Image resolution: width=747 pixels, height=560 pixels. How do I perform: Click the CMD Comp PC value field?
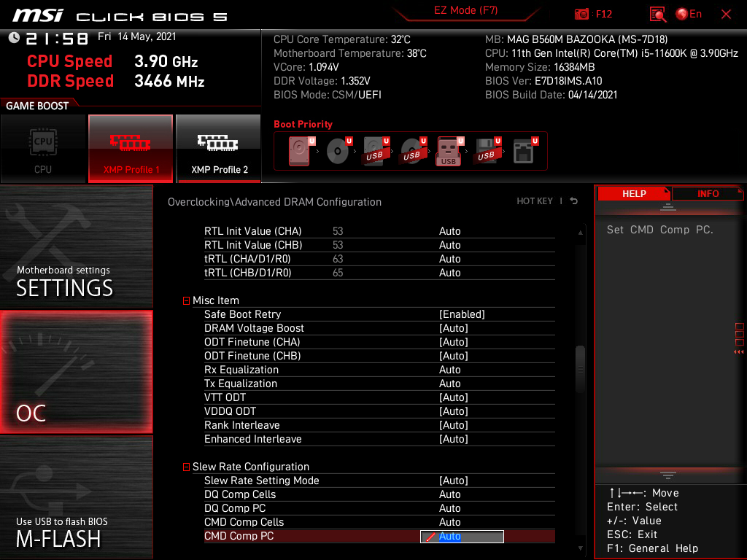tap(462, 536)
